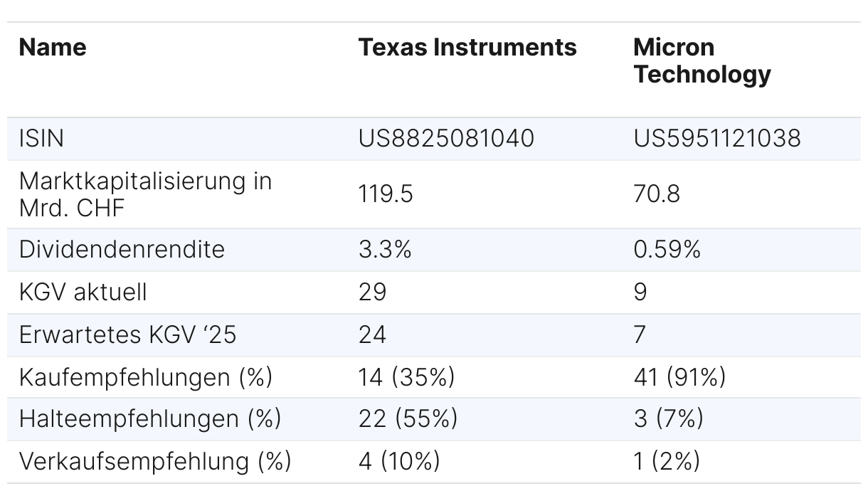Click the KGV aktuell row label
This screenshot has height=491, width=868.
click(x=83, y=292)
